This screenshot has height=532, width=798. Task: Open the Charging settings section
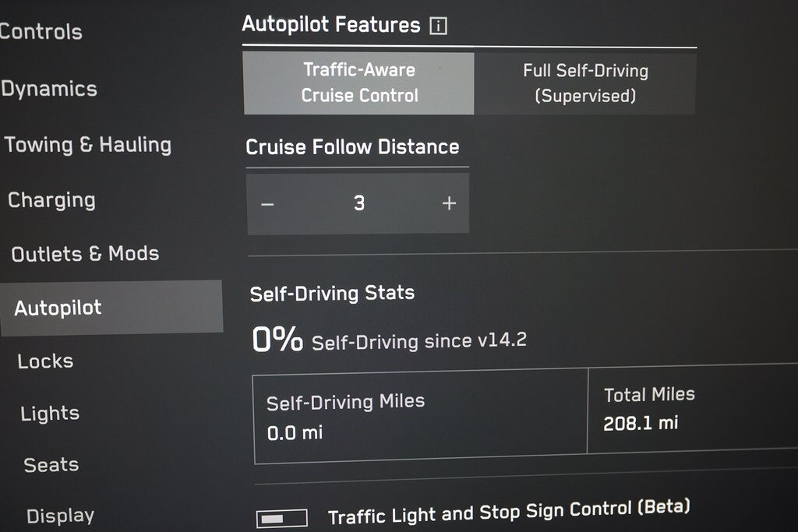click(51, 200)
